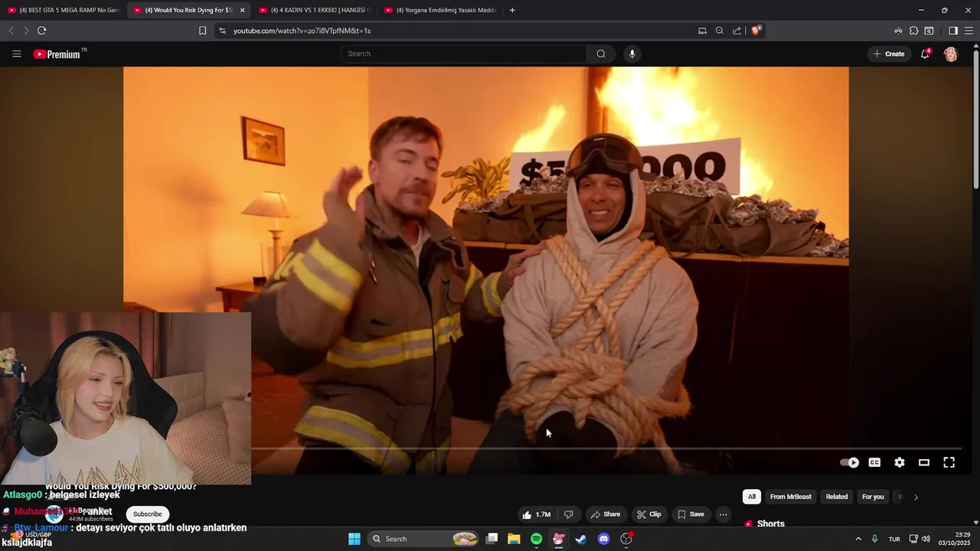
Task: Enter fullscreen on the video player
Action: point(949,462)
